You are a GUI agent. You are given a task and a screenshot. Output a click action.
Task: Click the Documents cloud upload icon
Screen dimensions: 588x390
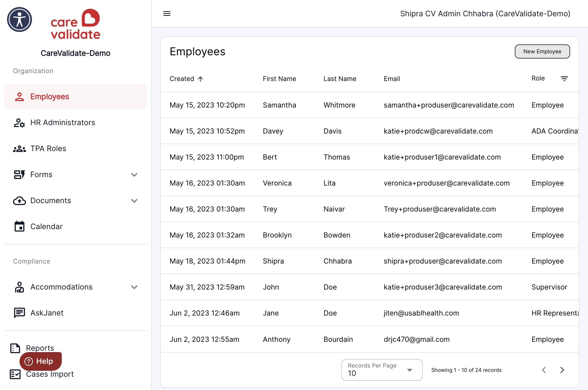[x=20, y=201]
